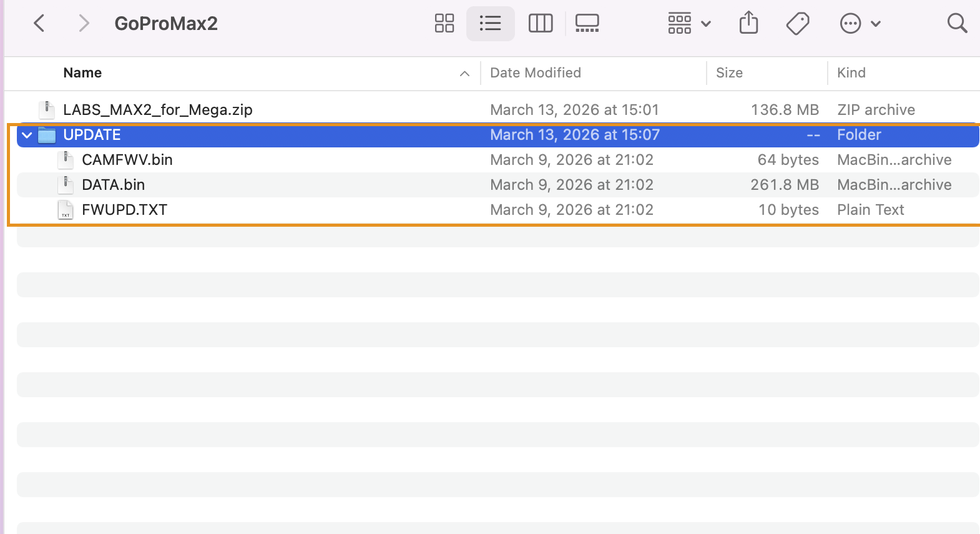Click the Share icon
980x534 pixels.
[x=748, y=24]
